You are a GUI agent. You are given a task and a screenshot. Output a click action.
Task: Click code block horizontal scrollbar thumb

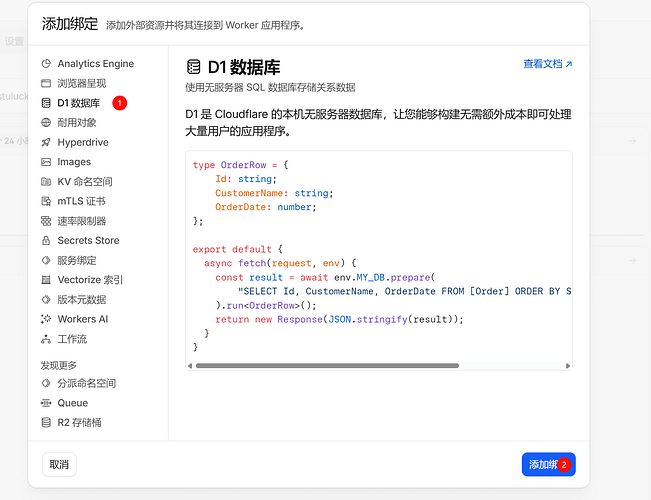click(327, 366)
